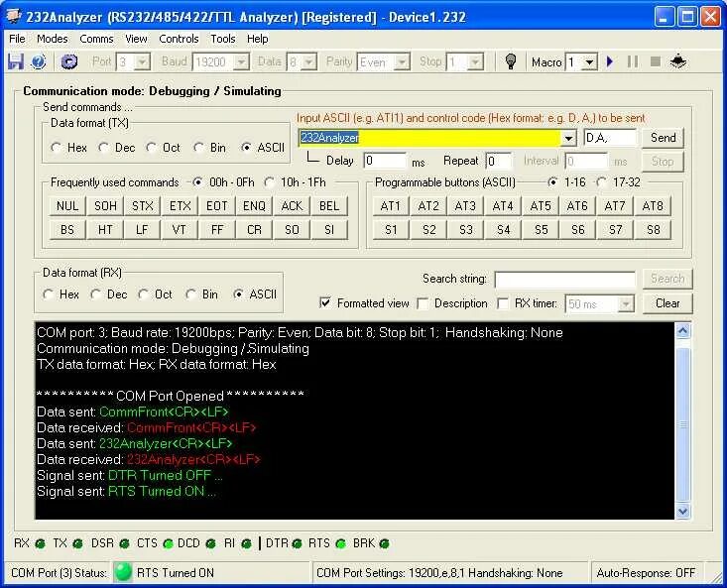This screenshot has width=727, height=588.
Task: Open the Comms menu
Action: 96,39
